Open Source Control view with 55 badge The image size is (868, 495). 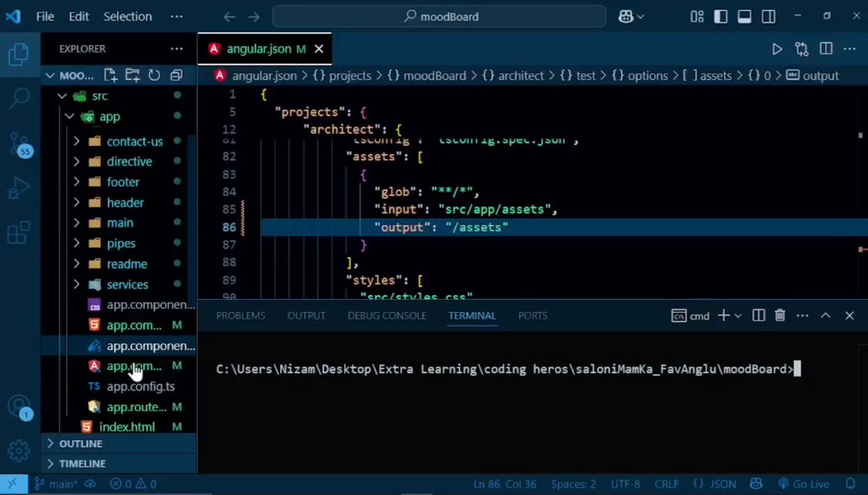tap(20, 144)
